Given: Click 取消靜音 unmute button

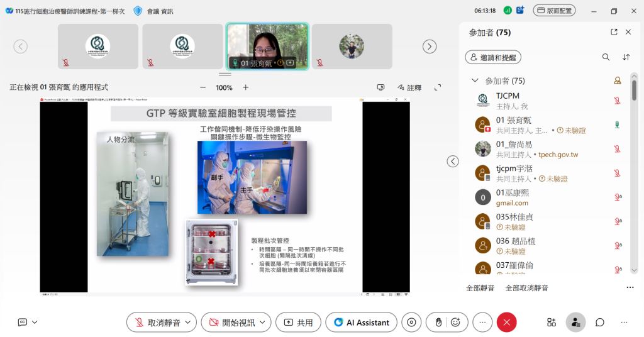Looking at the screenshot, I should [x=158, y=323].
